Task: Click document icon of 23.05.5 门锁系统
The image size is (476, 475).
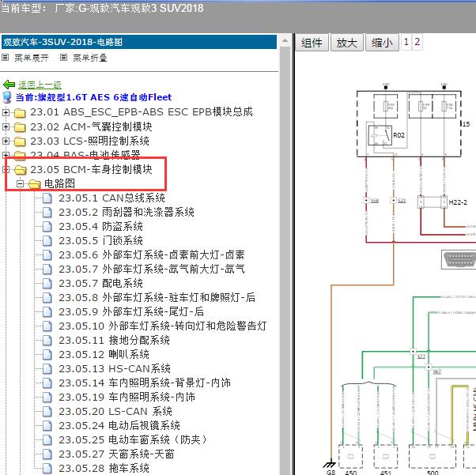Action: coord(47,241)
